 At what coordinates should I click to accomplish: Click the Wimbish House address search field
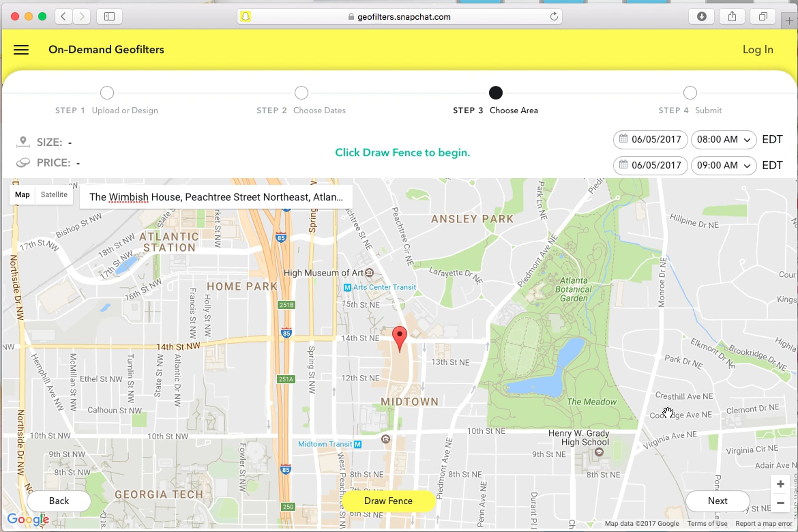tap(216, 197)
